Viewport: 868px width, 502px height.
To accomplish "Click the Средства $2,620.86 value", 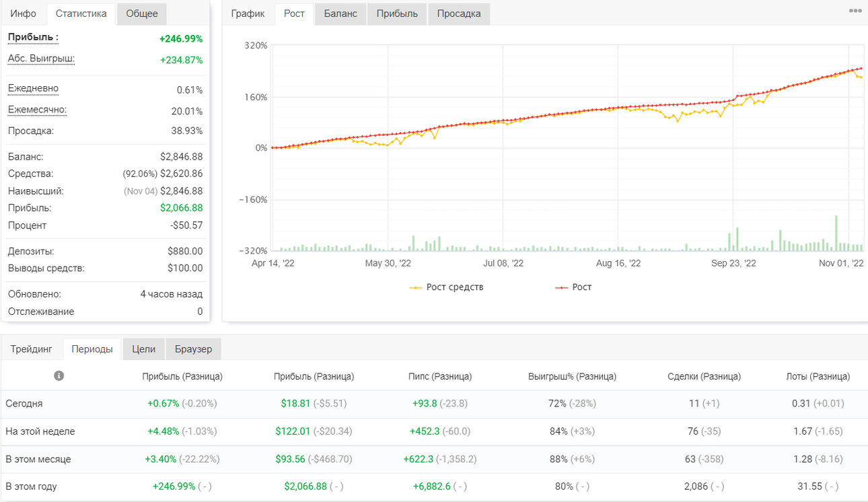I will (x=182, y=174).
